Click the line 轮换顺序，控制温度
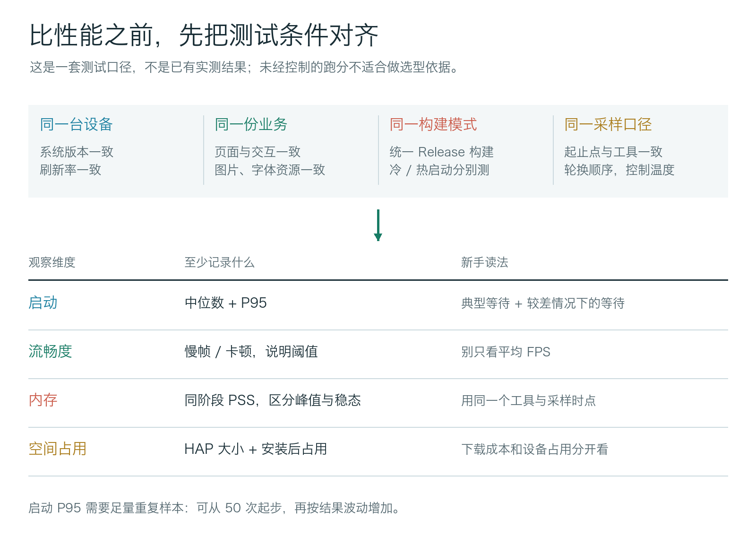The width and height of the screenshot is (756, 537). coord(619,170)
